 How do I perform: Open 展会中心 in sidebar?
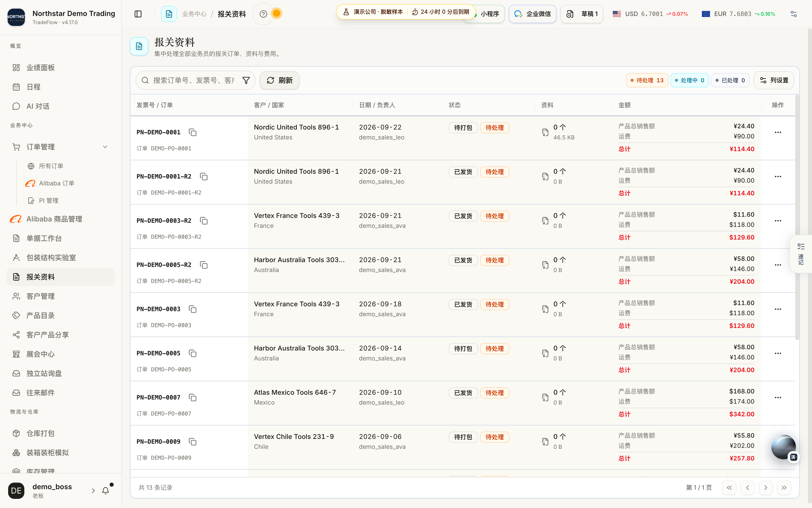(x=60, y=354)
